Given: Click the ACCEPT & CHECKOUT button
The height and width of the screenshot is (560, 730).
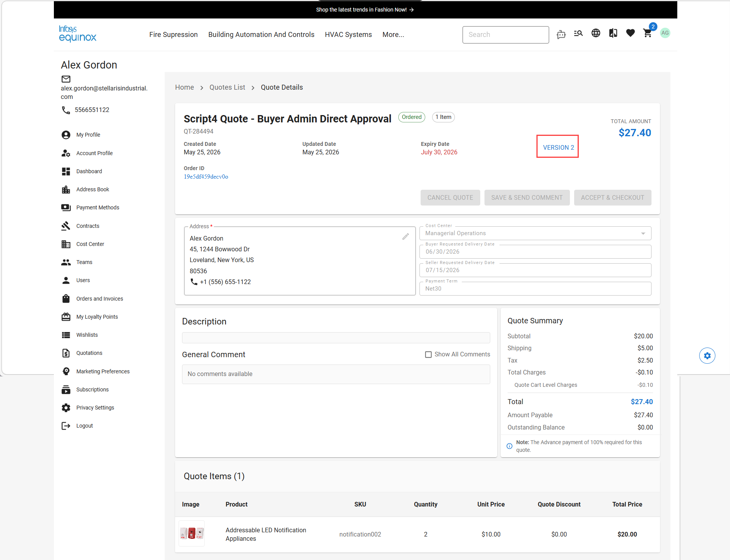Looking at the screenshot, I should click(613, 197).
